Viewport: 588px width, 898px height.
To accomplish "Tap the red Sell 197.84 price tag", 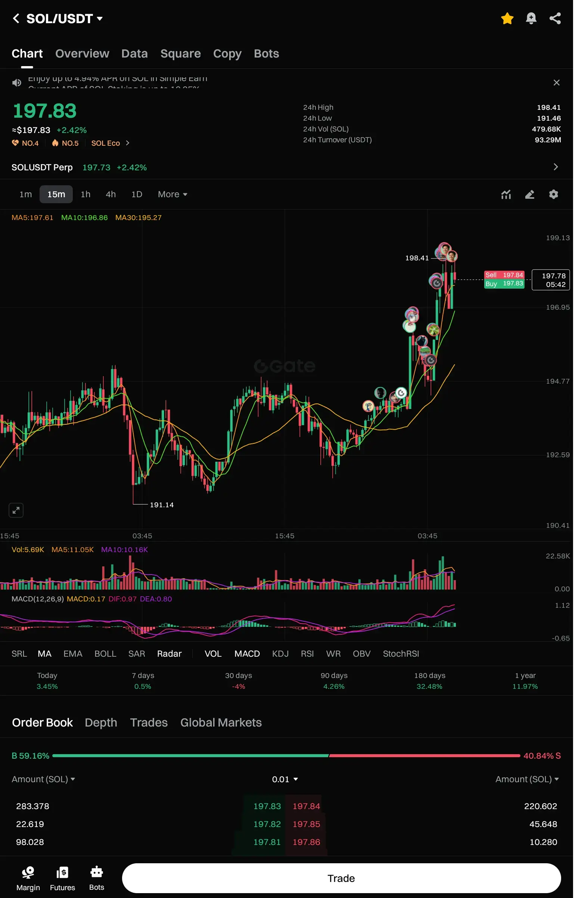I will click(x=504, y=275).
